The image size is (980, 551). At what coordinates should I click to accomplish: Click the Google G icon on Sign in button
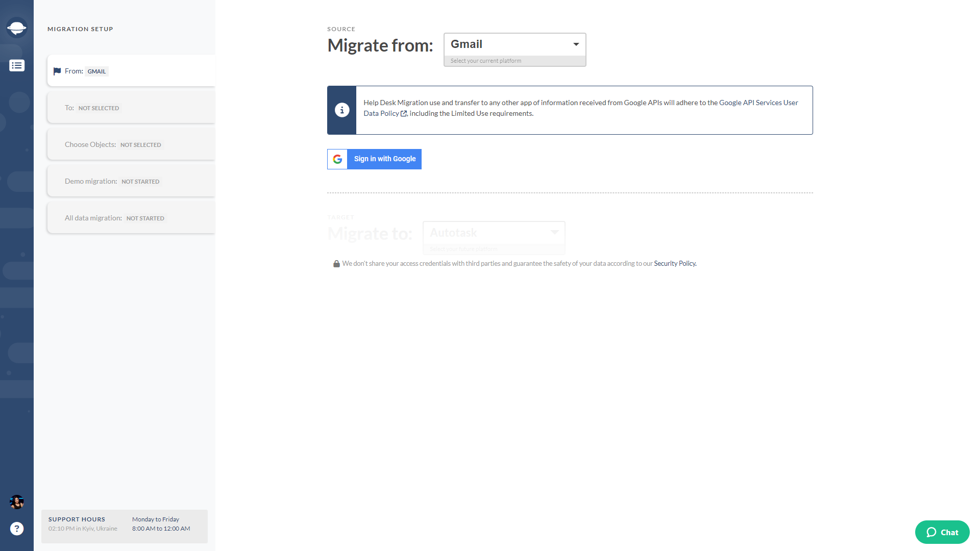click(x=337, y=159)
